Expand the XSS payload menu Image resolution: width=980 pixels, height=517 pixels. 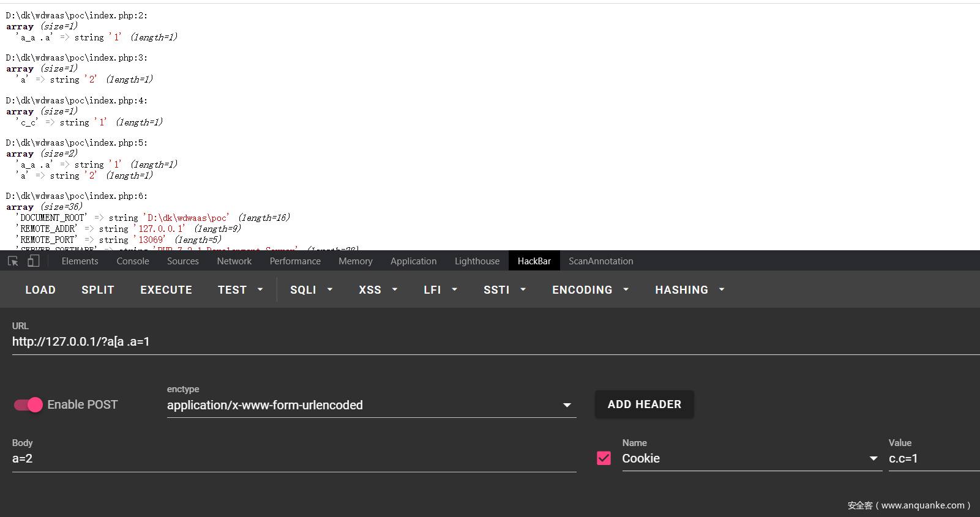tap(378, 290)
